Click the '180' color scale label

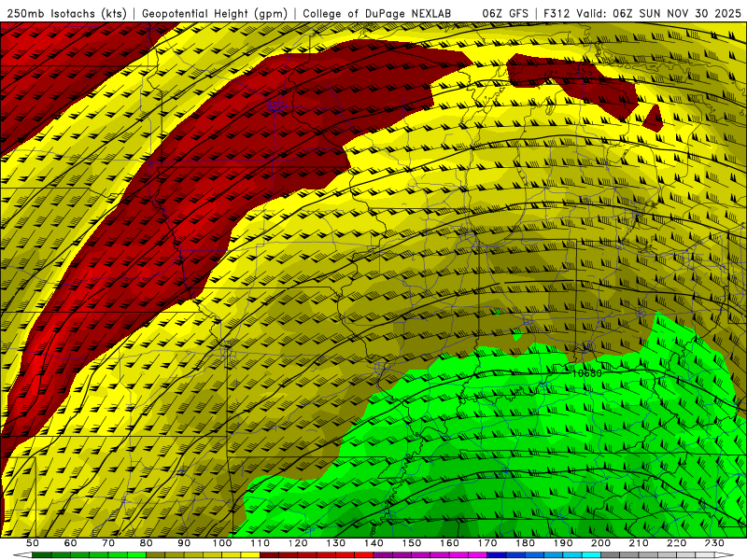526,543
